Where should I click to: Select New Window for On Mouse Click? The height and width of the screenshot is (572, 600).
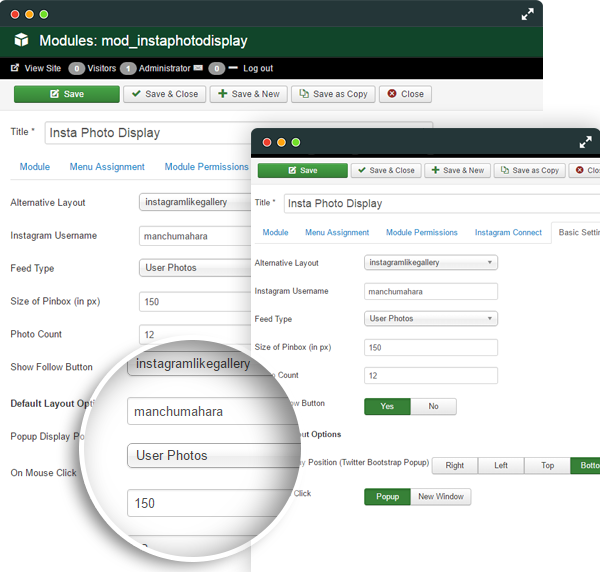441,497
